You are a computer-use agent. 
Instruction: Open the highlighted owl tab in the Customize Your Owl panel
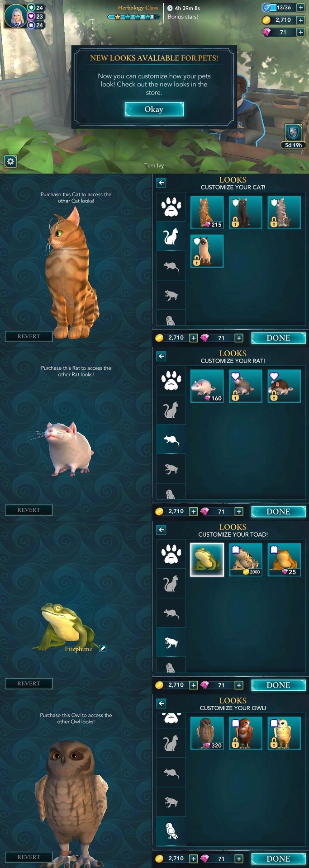(x=171, y=831)
